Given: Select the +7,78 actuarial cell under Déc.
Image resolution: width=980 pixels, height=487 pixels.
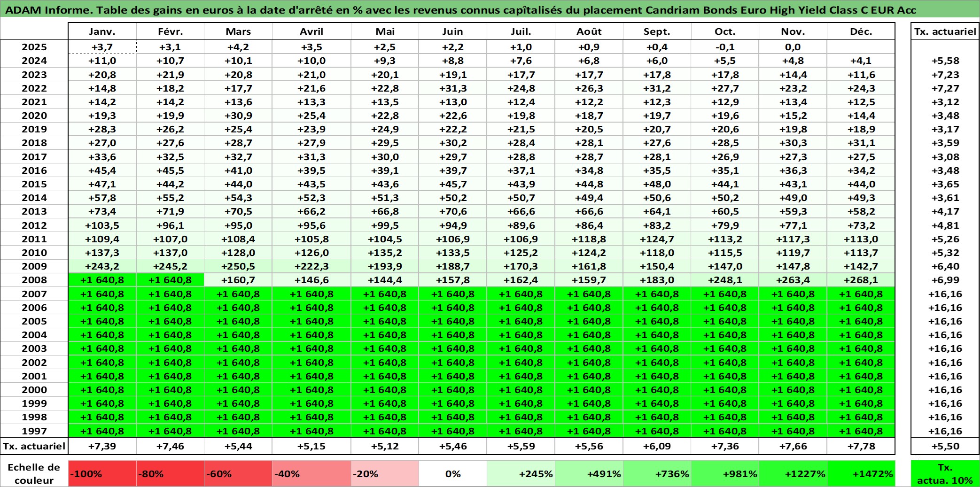Looking at the screenshot, I should [861, 446].
